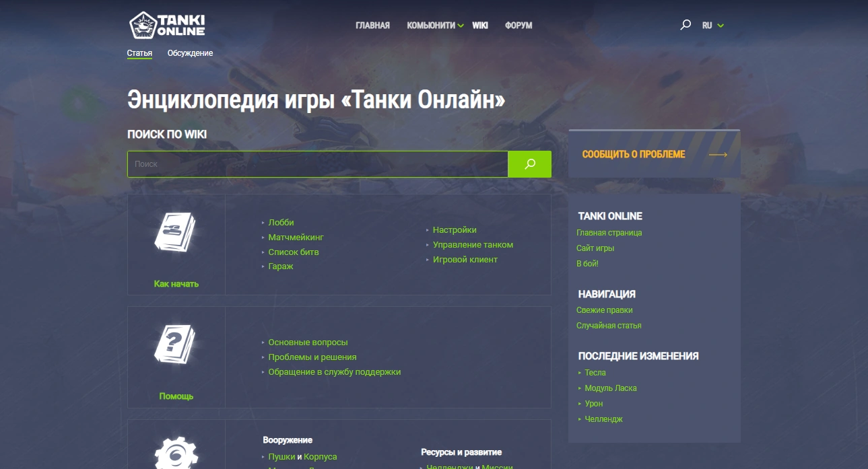Click the Tanki Online logo
The height and width of the screenshot is (469, 868).
coord(167,25)
